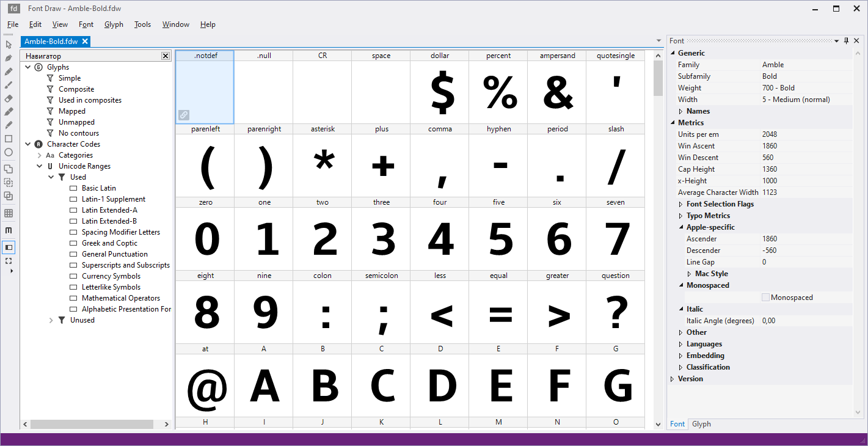This screenshot has height=446, width=868.
Task: Expand the Unused ranges node
Action: pos(51,320)
